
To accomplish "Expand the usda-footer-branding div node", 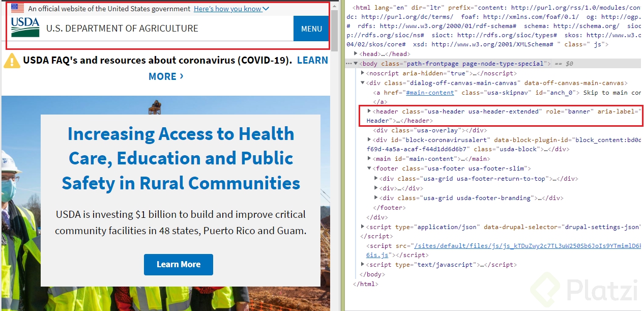I will (376, 198).
